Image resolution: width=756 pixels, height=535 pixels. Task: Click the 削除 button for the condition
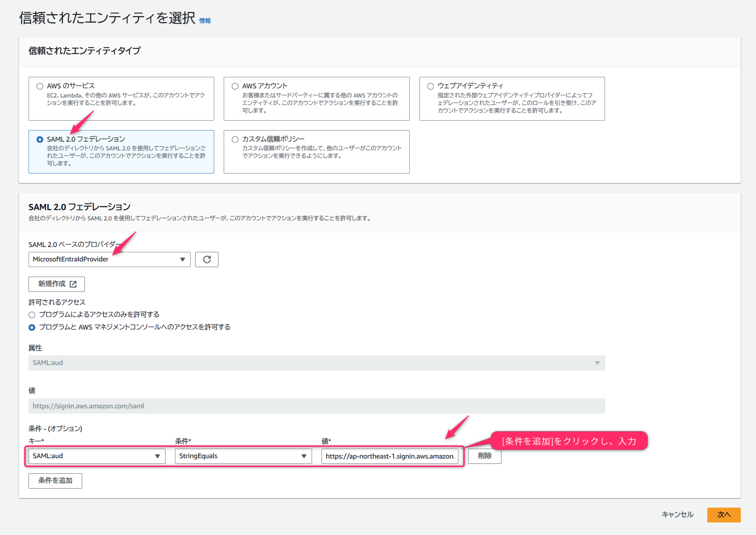click(484, 456)
